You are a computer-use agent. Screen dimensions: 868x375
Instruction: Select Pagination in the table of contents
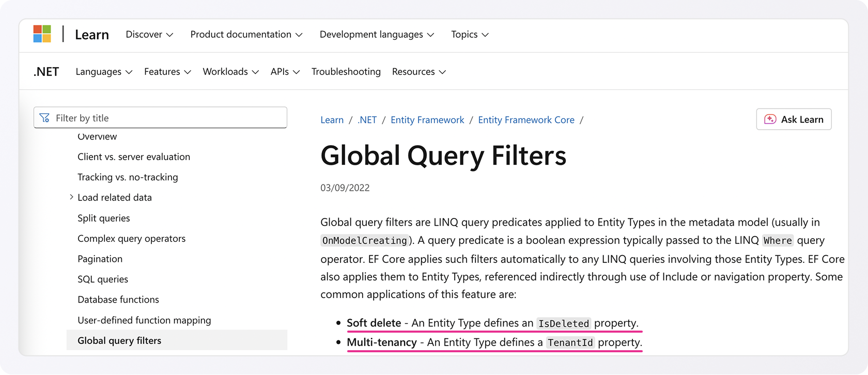100,259
